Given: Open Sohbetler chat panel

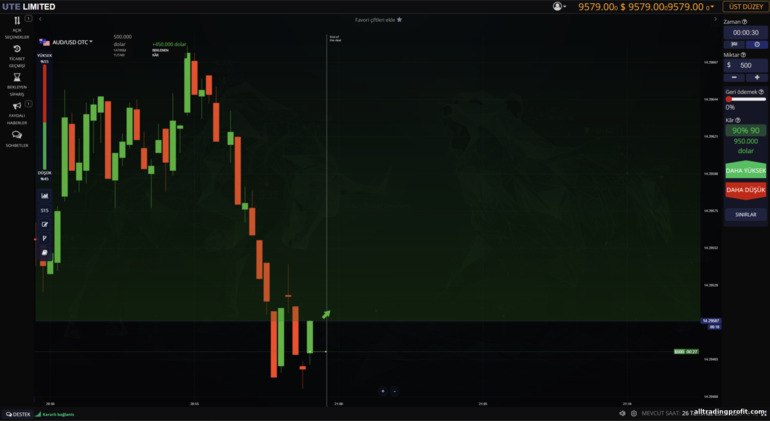Looking at the screenshot, I should click(x=17, y=138).
